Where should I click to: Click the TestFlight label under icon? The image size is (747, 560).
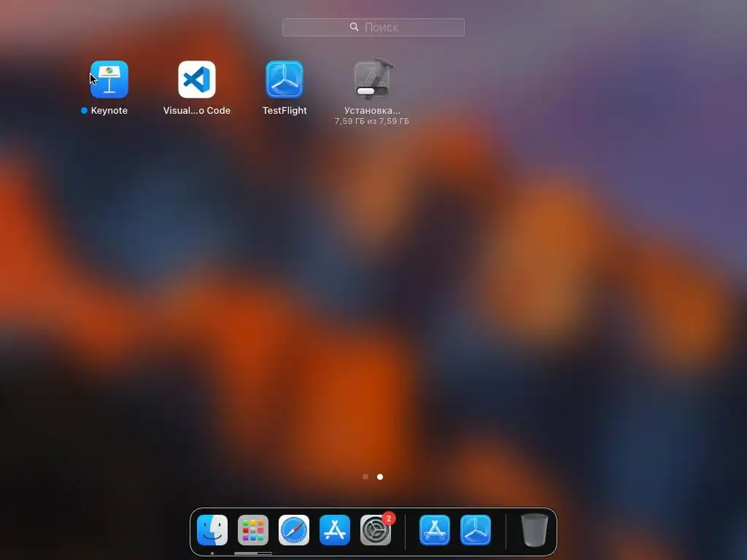tap(285, 111)
